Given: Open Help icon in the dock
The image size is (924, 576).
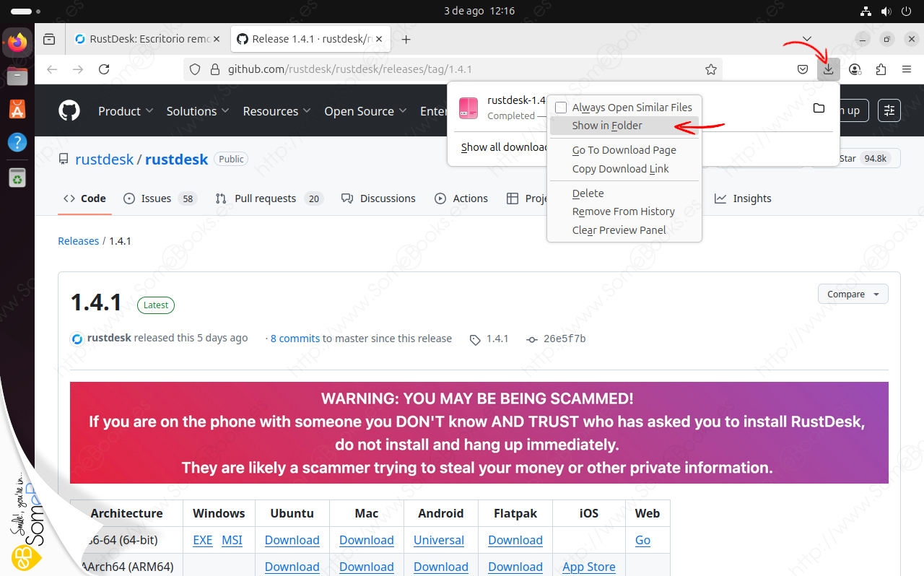Looking at the screenshot, I should click(17, 142).
